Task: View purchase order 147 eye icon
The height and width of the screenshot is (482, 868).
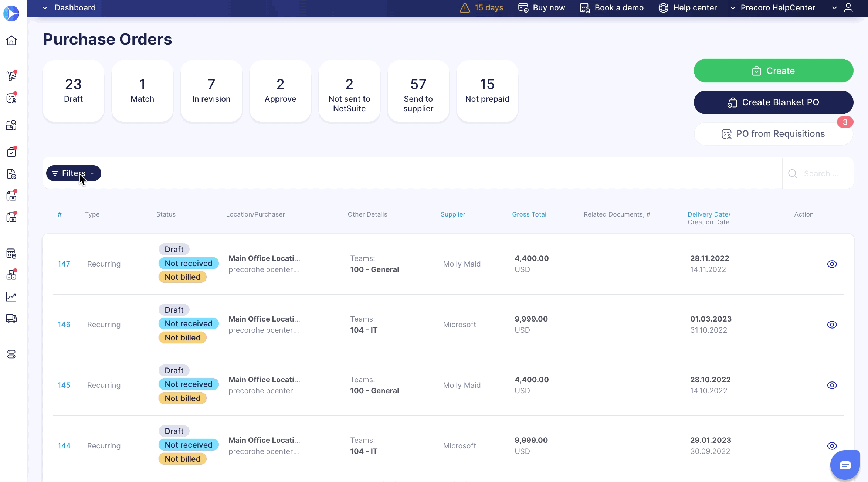Action: tap(832, 264)
